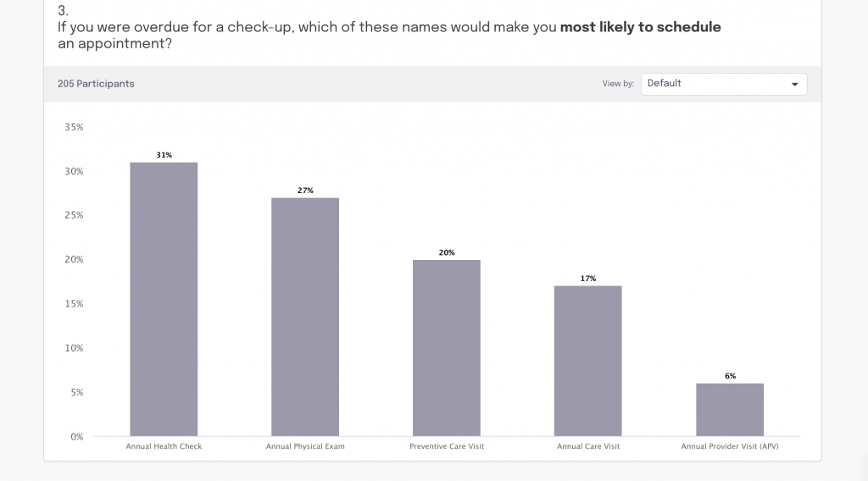Click the Annual Care Visit axis label

(588, 446)
